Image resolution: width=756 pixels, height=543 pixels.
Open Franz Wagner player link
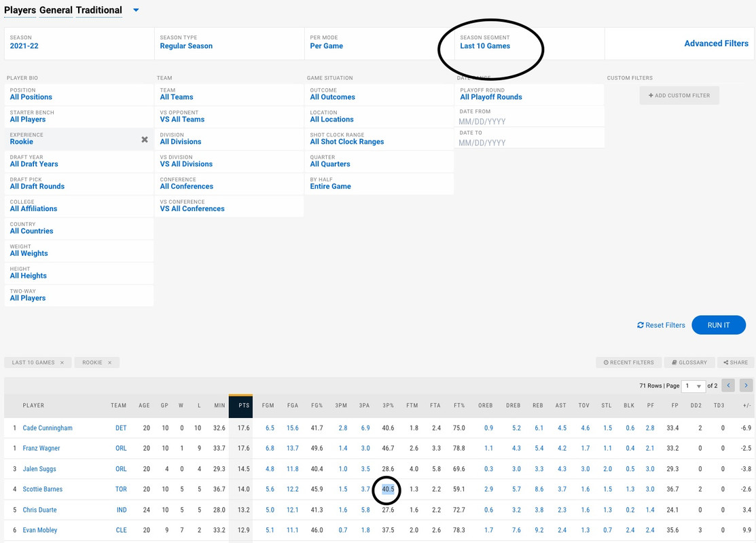point(41,448)
